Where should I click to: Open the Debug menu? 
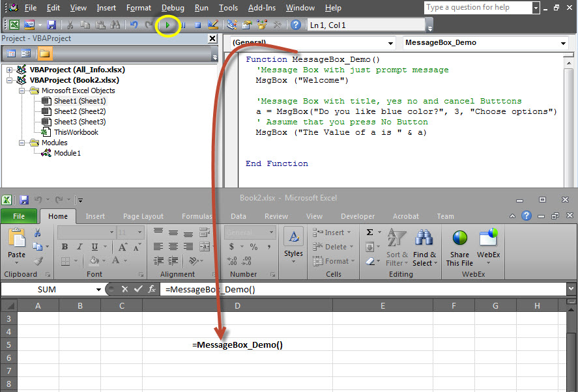coord(173,8)
